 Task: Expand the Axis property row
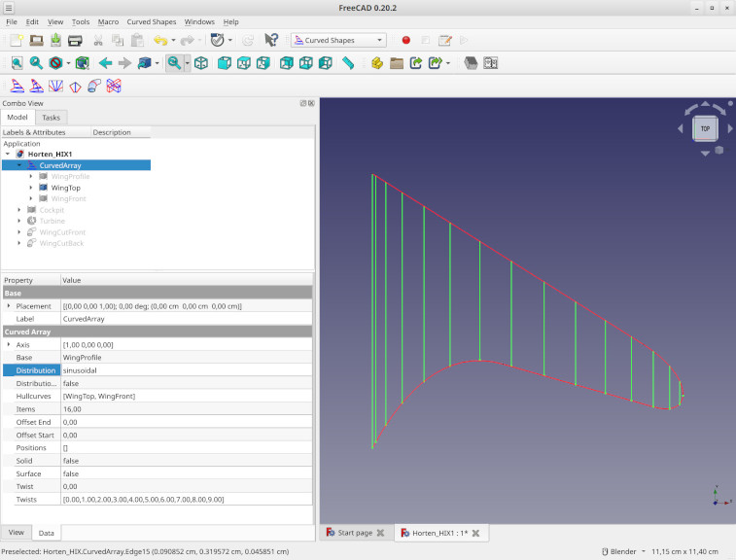9,344
